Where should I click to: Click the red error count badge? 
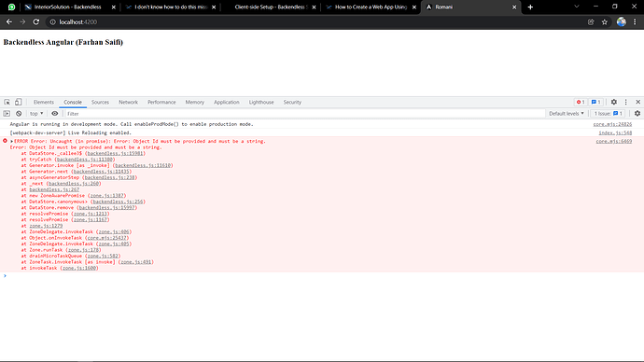[x=581, y=103]
